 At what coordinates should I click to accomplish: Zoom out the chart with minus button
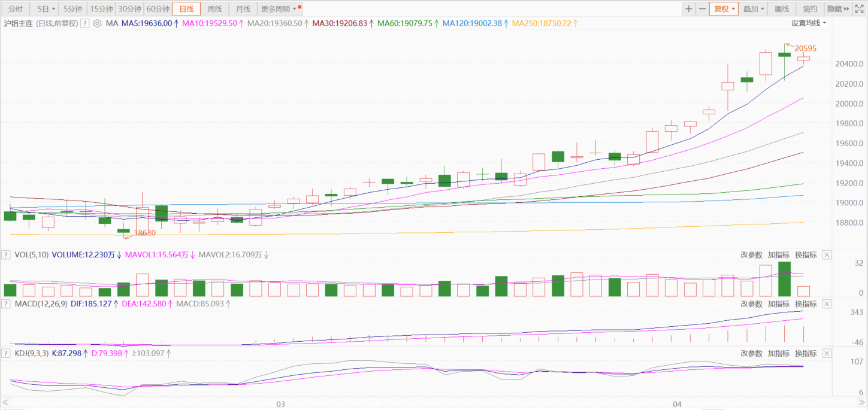pos(702,9)
